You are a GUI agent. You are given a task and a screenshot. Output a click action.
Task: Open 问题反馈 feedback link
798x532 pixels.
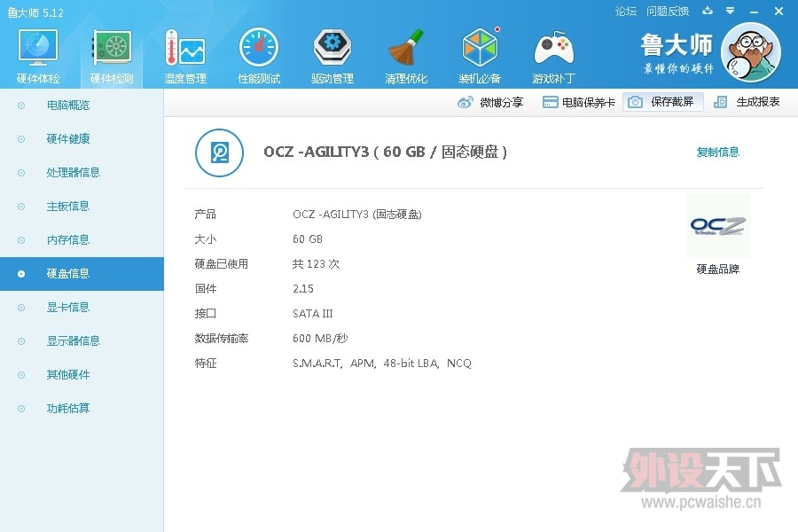click(668, 12)
